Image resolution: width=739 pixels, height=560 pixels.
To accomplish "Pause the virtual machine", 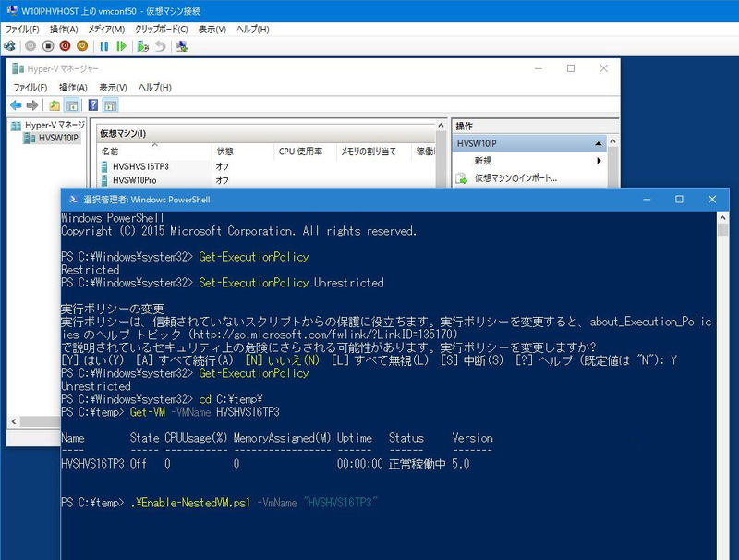I will pyautogui.click(x=104, y=46).
